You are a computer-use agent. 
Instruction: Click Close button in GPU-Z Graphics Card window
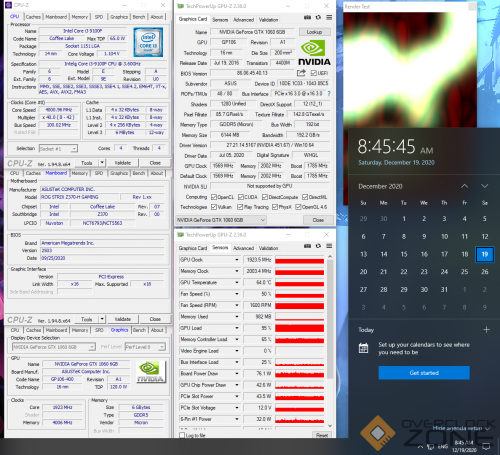(318, 220)
